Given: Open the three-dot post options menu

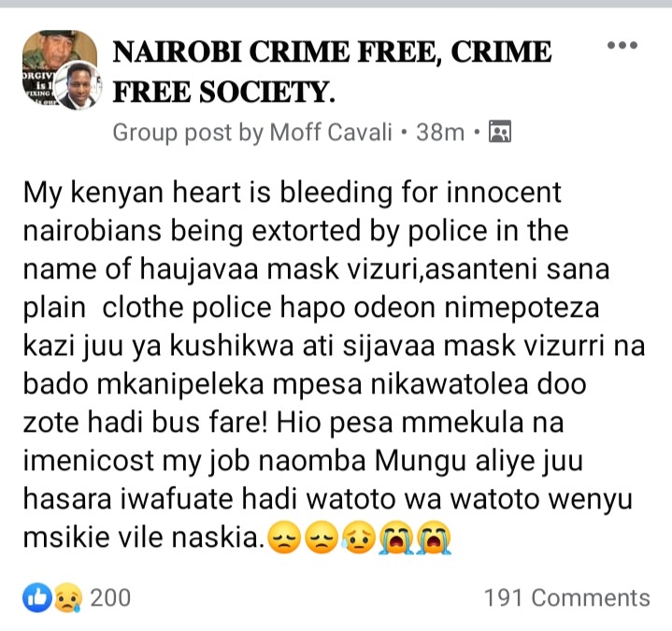Looking at the screenshot, I should pos(622,45).
